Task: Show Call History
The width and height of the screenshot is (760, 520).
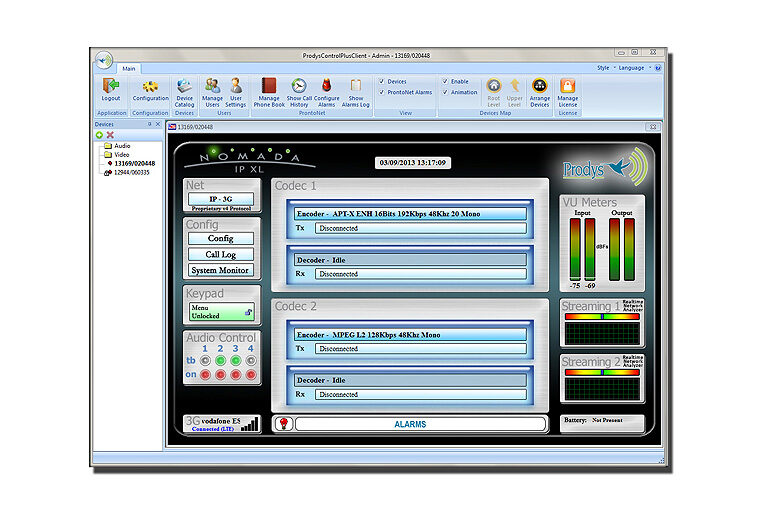Action: pos(299,87)
